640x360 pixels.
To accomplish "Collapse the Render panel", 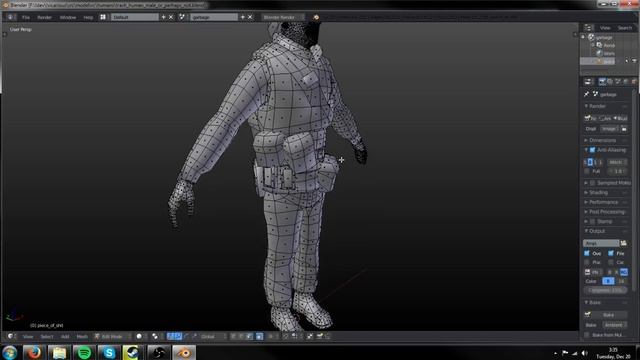I will click(x=596, y=106).
